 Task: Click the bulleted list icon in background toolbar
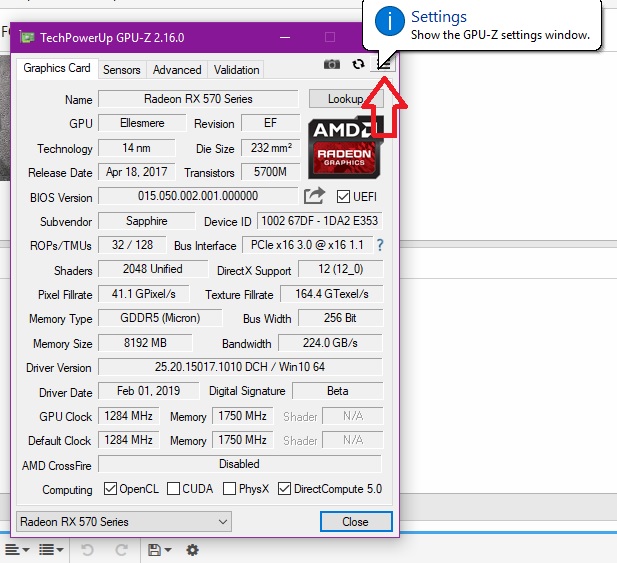tap(46, 550)
